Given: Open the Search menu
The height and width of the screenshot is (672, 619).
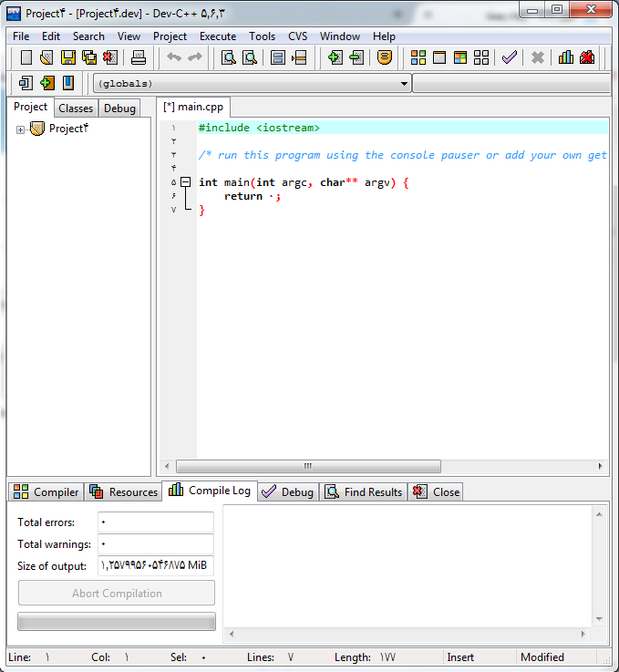Looking at the screenshot, I should 88,36.
